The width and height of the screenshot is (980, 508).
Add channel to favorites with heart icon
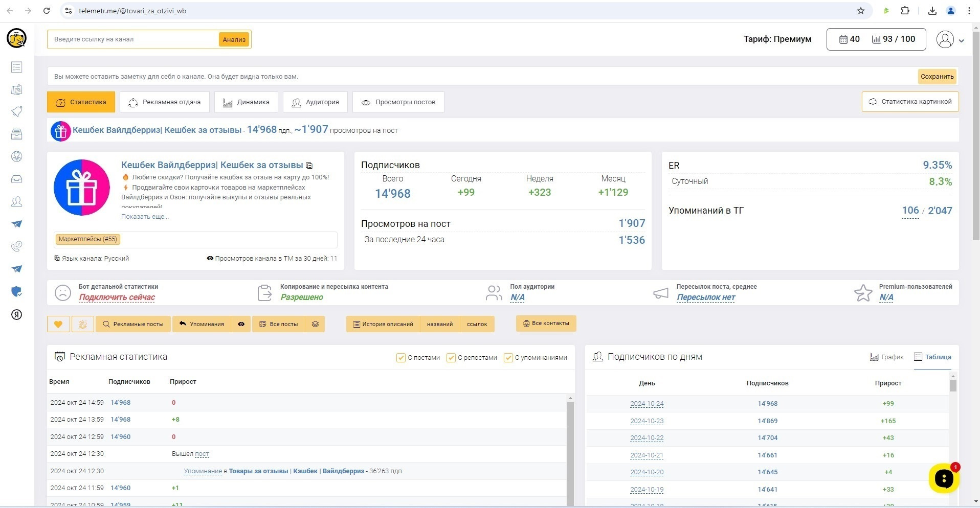(58, 324)
